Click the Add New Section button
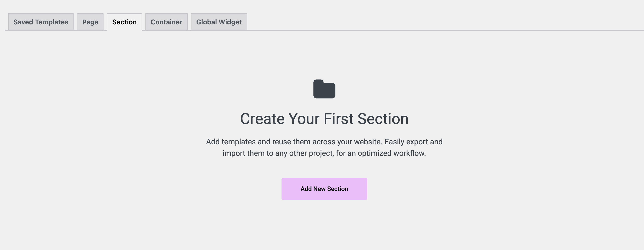This screenshot has height=250, width=644. click(x=324, y=189)
